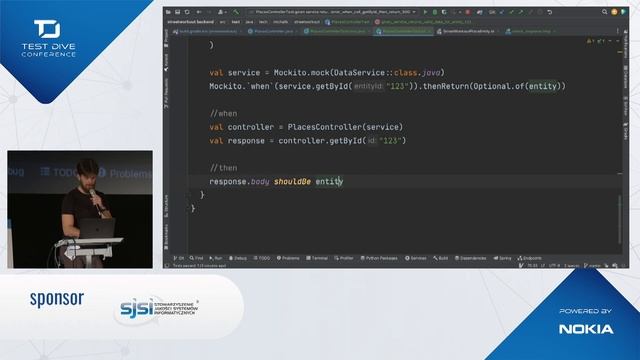Open the Terminal tool window

pos(317,258)
